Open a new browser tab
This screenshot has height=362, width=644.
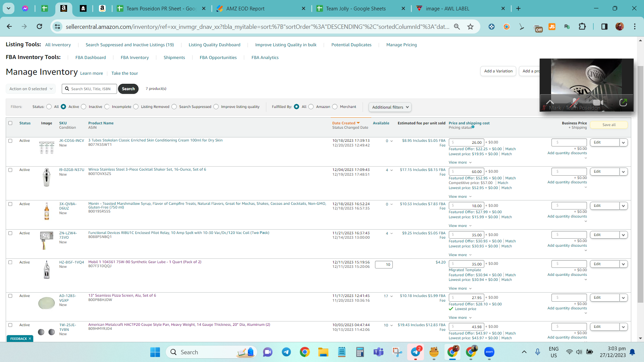(x=518, y=8)
